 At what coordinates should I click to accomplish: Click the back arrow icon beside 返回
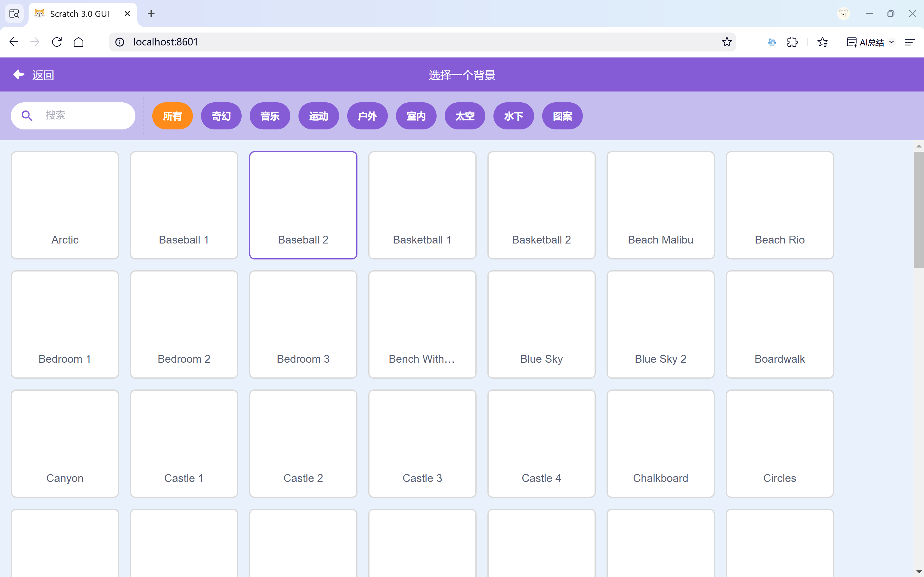(x=19, y=74)
